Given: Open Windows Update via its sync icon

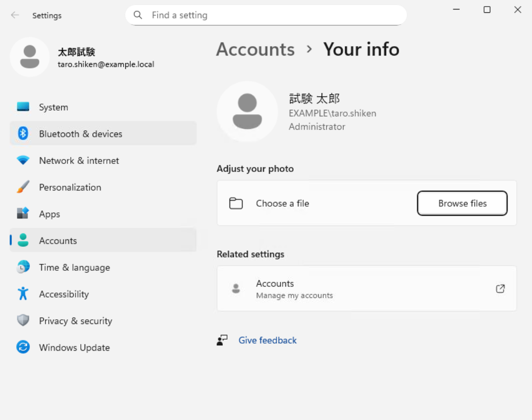Looking at the screenshot, I should coord(23,347).
